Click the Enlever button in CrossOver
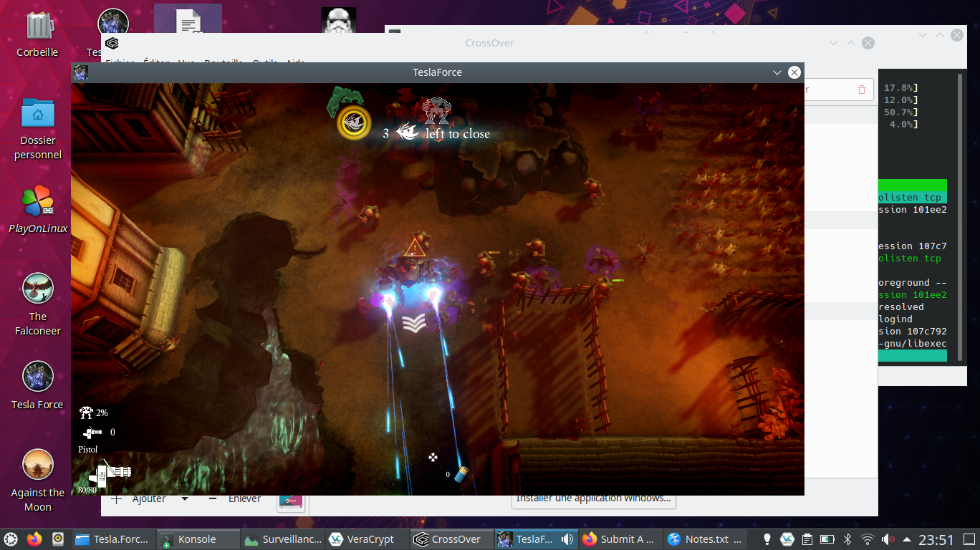The image size is (980, 550). 237,498
